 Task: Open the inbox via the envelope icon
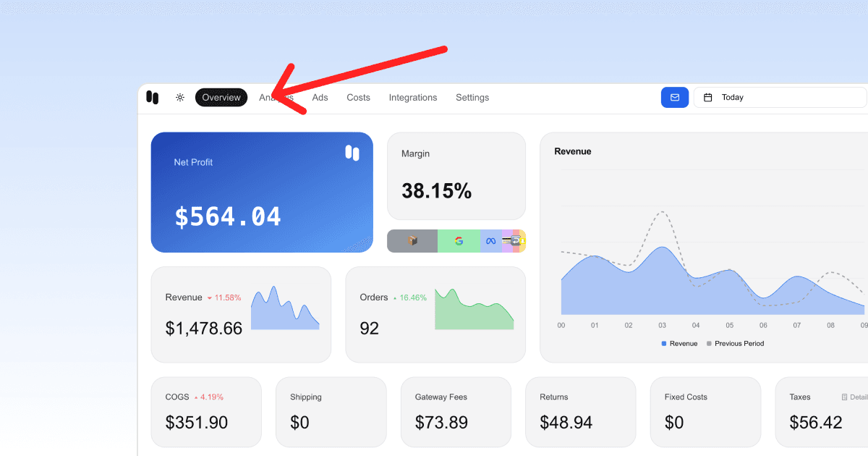[674, 97]
